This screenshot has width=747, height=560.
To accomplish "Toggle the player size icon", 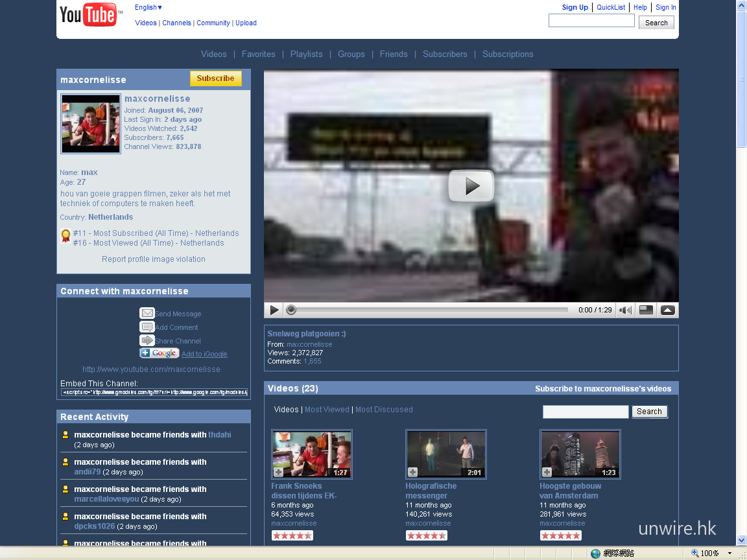I will click(x=646, y=310).
